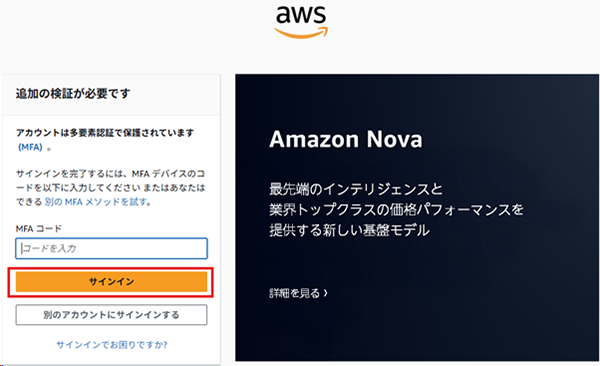
Task: Click the 追加の検証が必要です panel header
Action: tap(111, 94)
